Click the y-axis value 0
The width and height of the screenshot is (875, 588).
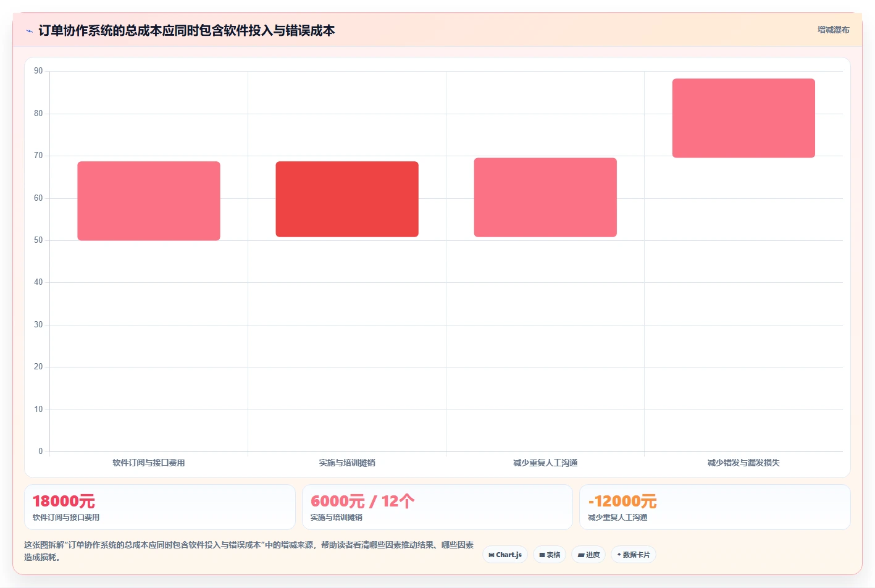(x=41, y=451)
